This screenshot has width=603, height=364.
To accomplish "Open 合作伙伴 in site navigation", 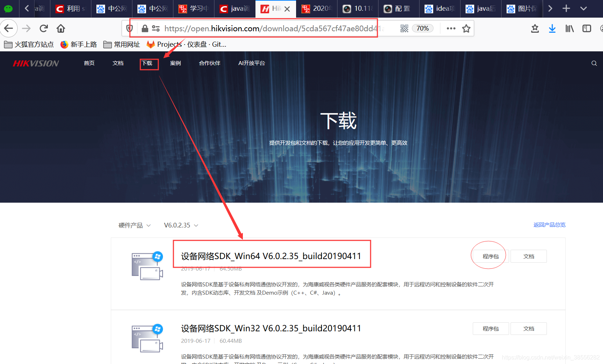I will (x=210, y=63).
